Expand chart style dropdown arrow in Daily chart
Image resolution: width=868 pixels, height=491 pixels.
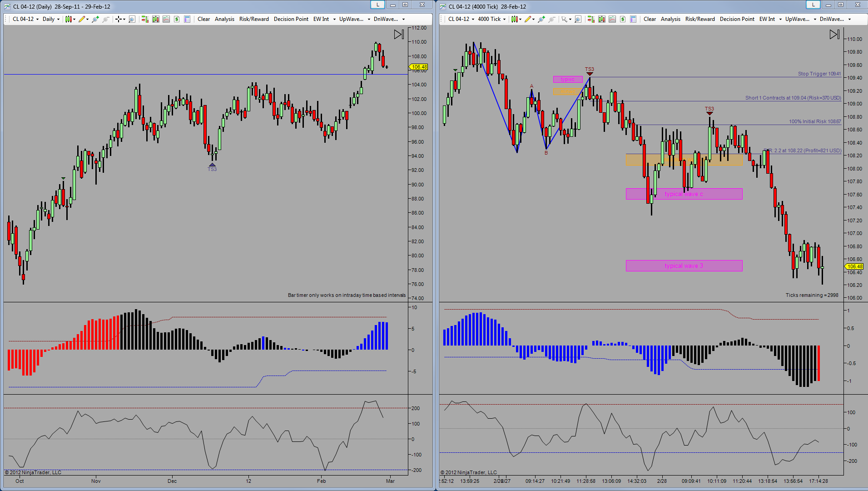click(x=74, y=19)
